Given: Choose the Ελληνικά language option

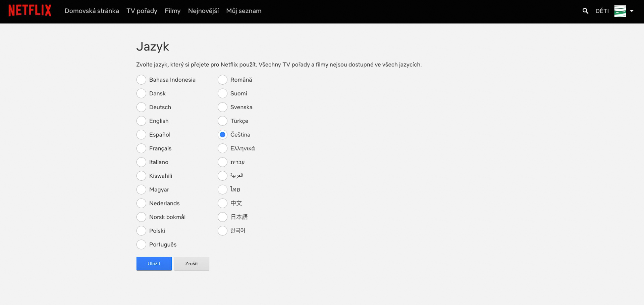Looking at the screenshot, I should pos(222,148).
